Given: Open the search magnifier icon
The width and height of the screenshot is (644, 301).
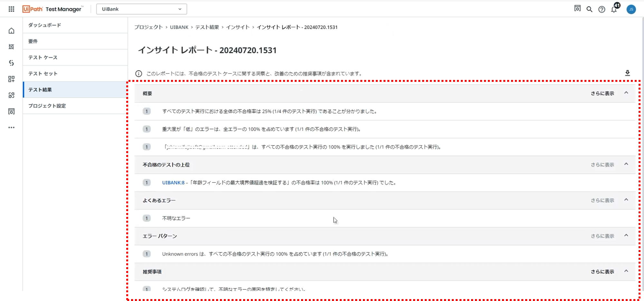Looking at the screenshot, I should [x=589, y=9].
